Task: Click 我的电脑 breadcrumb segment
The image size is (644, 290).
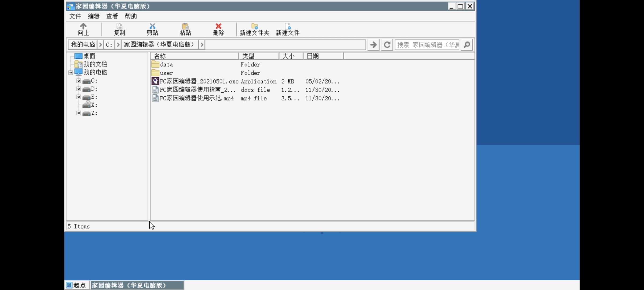Action: coord(83,45)
